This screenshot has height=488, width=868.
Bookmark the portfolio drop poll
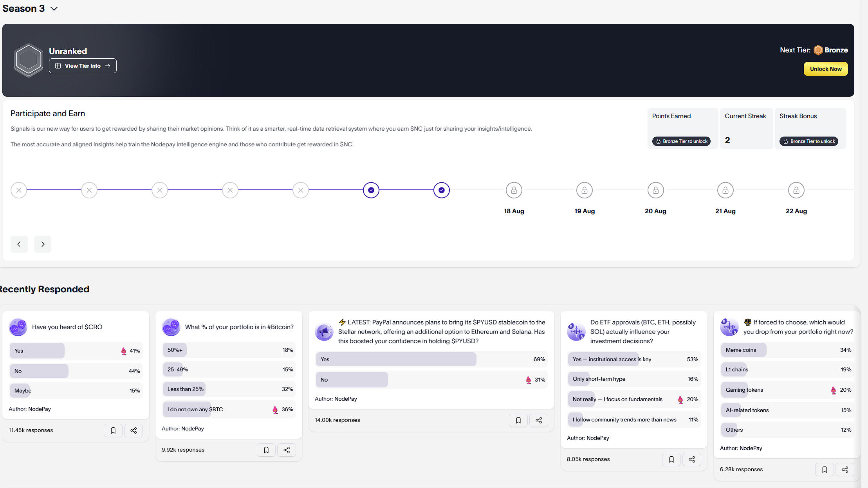point(825,470)
